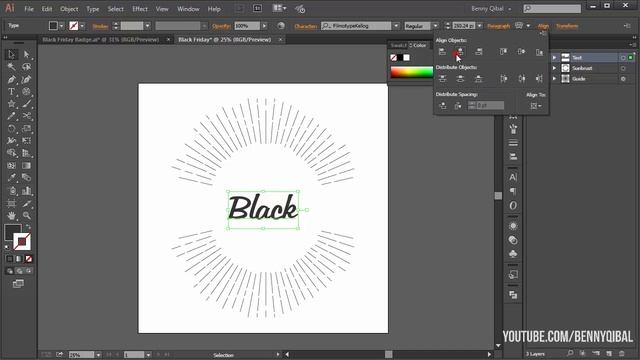This screenshot has height=360, width=640.
Task: Select the Shape Builder tool
Action: (x=11, y=153)
